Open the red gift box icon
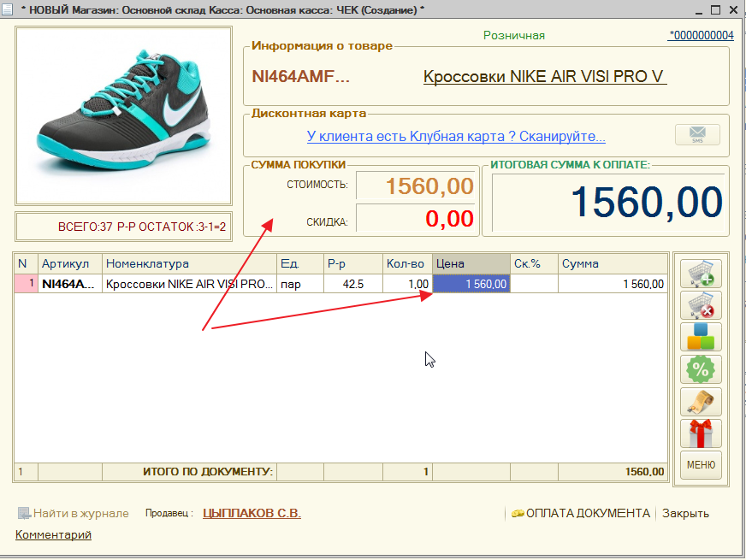 point(701,433)
